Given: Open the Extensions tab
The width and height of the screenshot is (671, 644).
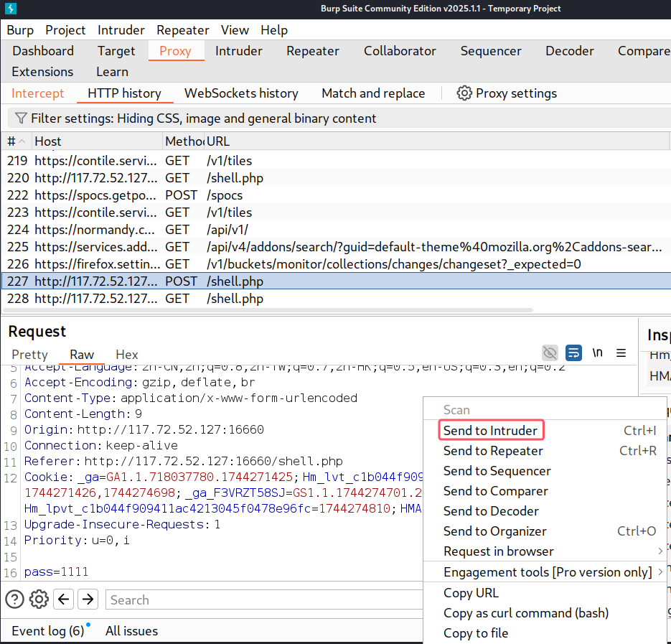Looking at the screenshot, I should tap(42, 72).
